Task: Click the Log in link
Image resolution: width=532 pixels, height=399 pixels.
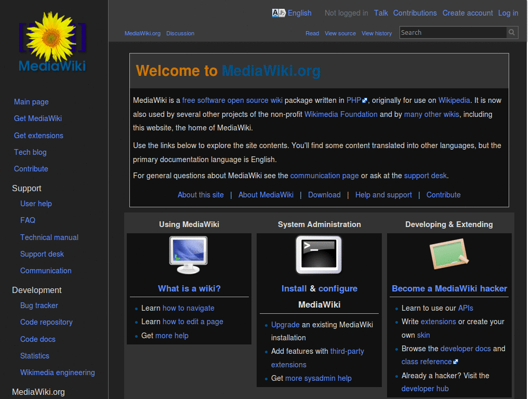Action: [508, 13]
